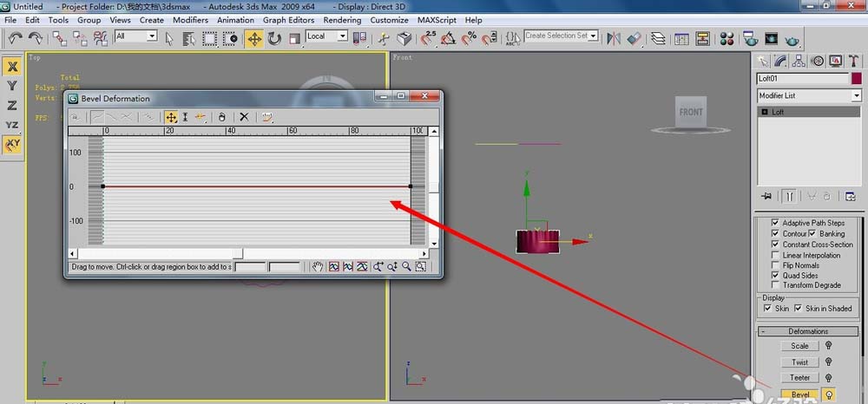This screenshot has width=868, height=404.
Task: Toggle Percent Snap icon
Action: coord(469,39)
